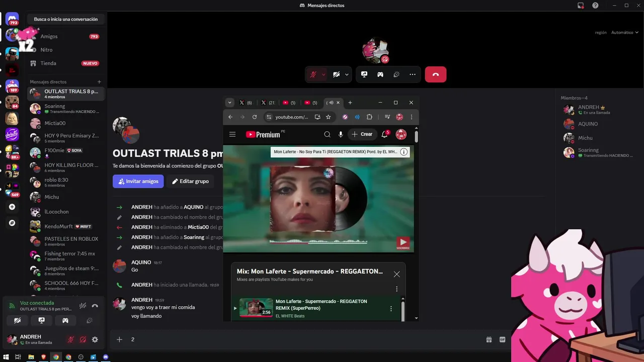Open Discover servers compass icon
This screenshot has width=644, height=362.
[12, 223]
